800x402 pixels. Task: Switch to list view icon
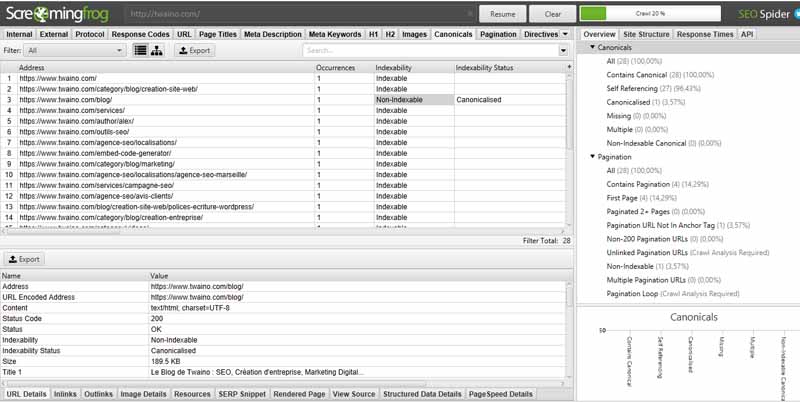[140, 51]
